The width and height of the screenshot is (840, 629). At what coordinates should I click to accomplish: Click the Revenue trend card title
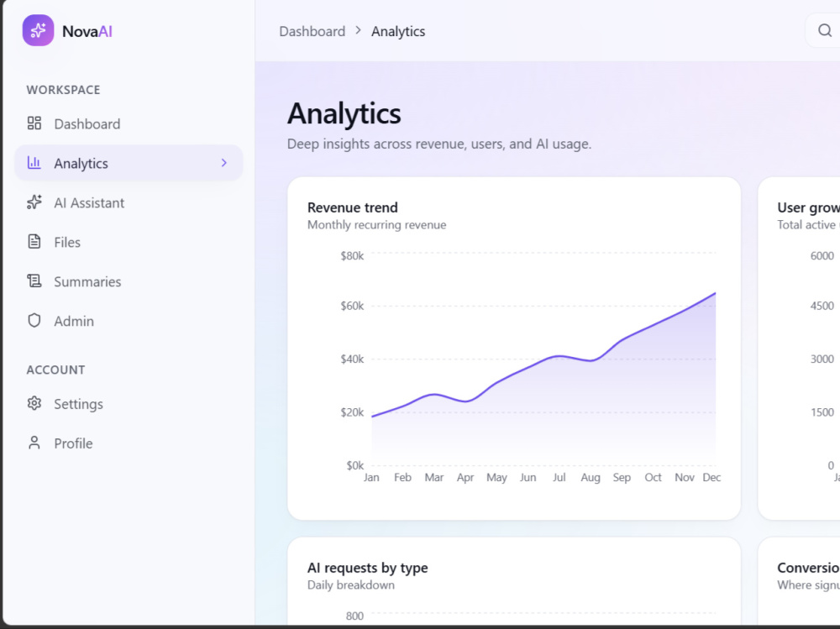point(353,207)
